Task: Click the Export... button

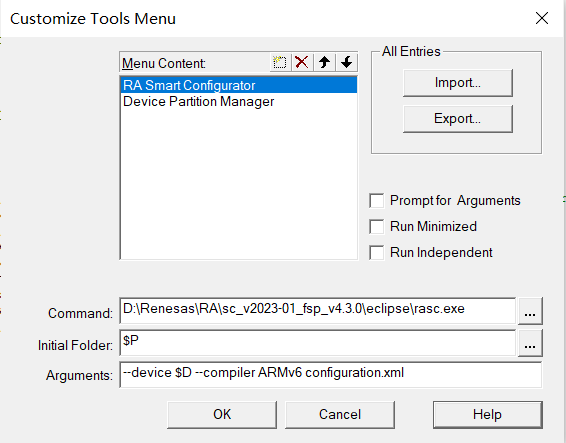Action: (x=458, y=119)
